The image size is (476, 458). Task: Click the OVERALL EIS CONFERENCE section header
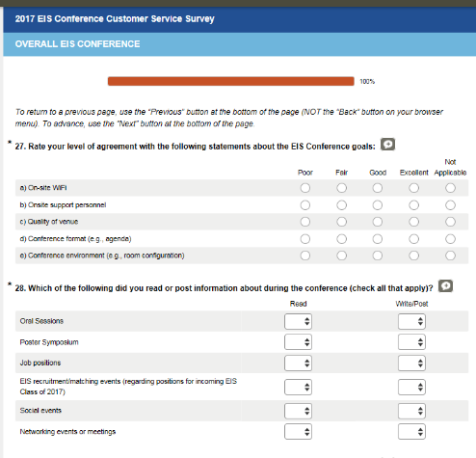pos(77,44)
